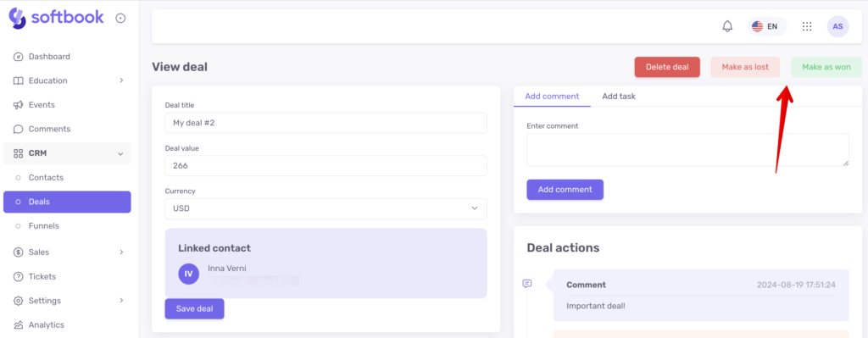
Task: Click the Delete deal button
Action: [x=667, y=67]
